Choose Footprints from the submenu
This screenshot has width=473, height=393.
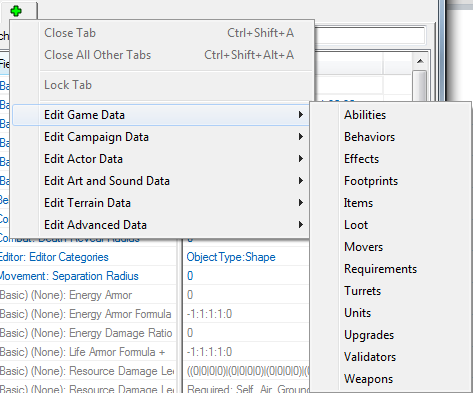pyautogui.click(x=391, y=181)
